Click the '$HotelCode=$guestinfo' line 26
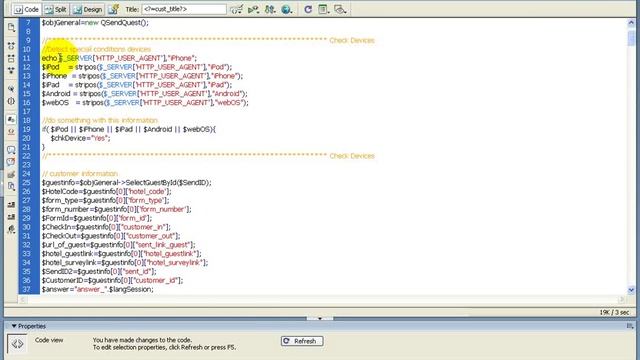 (x=107, y=191)
